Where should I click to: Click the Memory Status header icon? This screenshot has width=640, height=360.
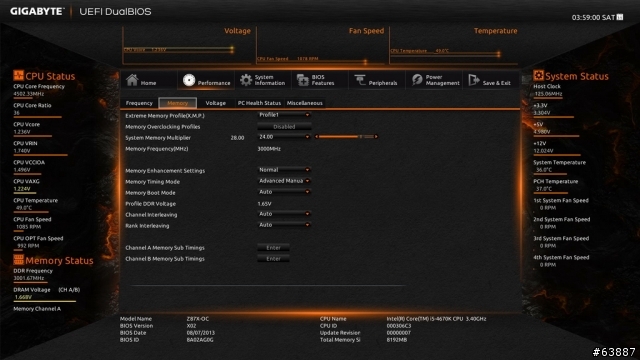[18, 260]
